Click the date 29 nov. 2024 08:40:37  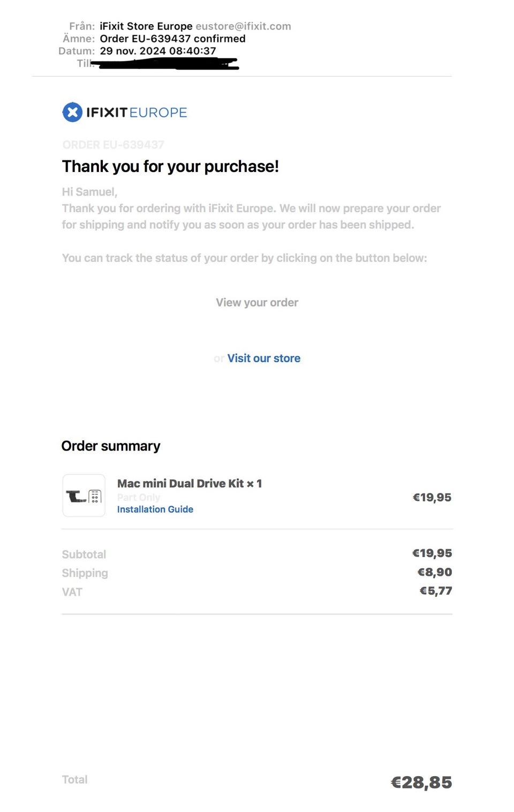[158, 51]
